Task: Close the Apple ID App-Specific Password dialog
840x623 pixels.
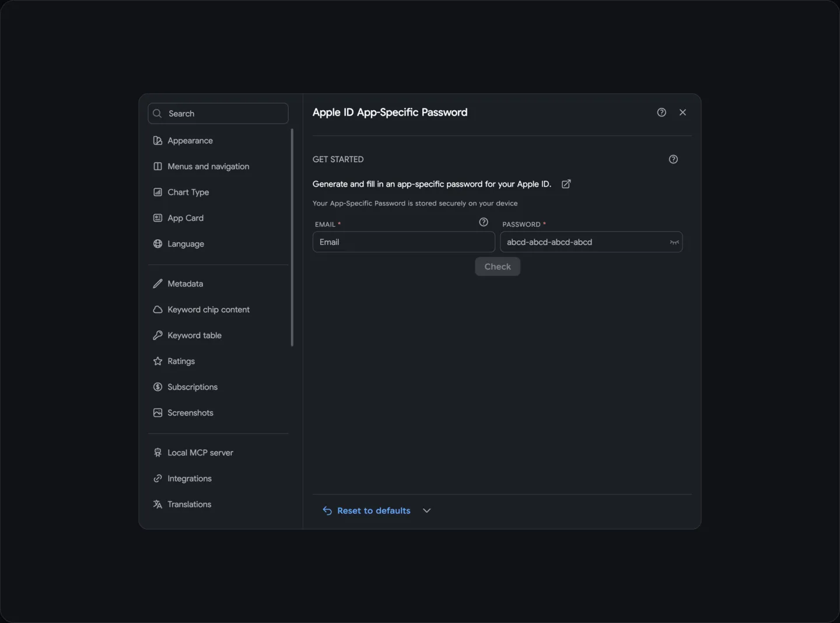Action: pyautogui.click(x=682, y=113)
